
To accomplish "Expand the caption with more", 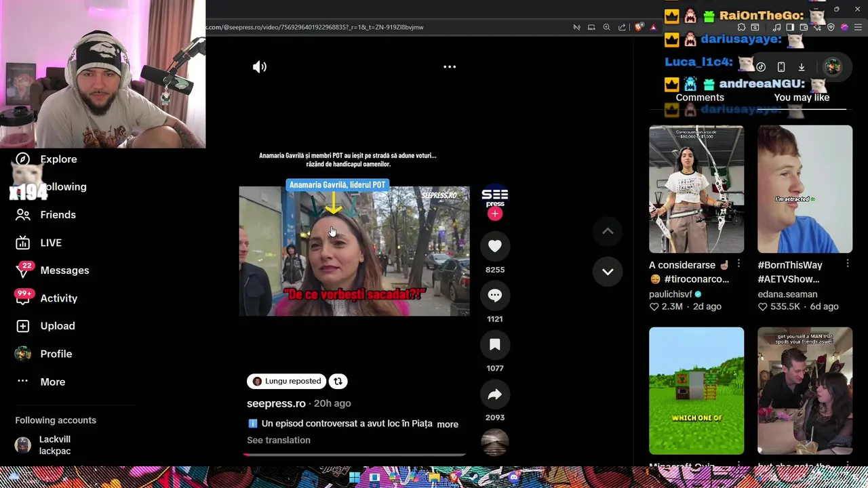I will [448, 424].
